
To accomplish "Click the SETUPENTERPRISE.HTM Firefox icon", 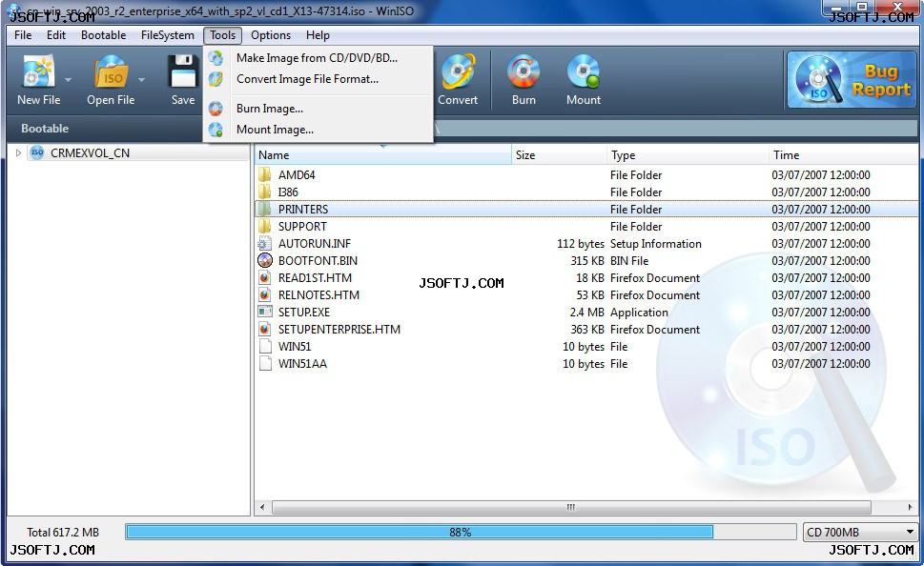I will click(265, 329).
